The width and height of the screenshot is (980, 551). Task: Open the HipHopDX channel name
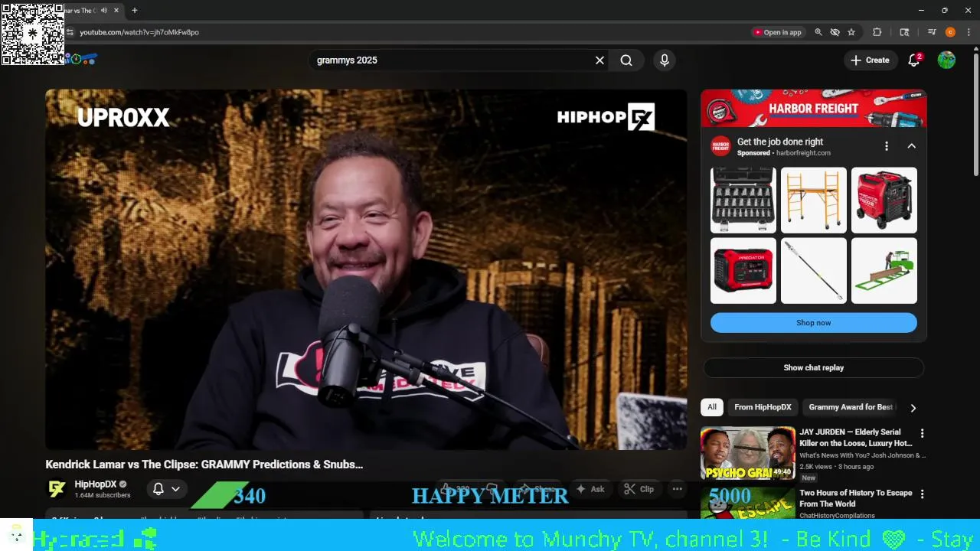(x=96, y=484)
